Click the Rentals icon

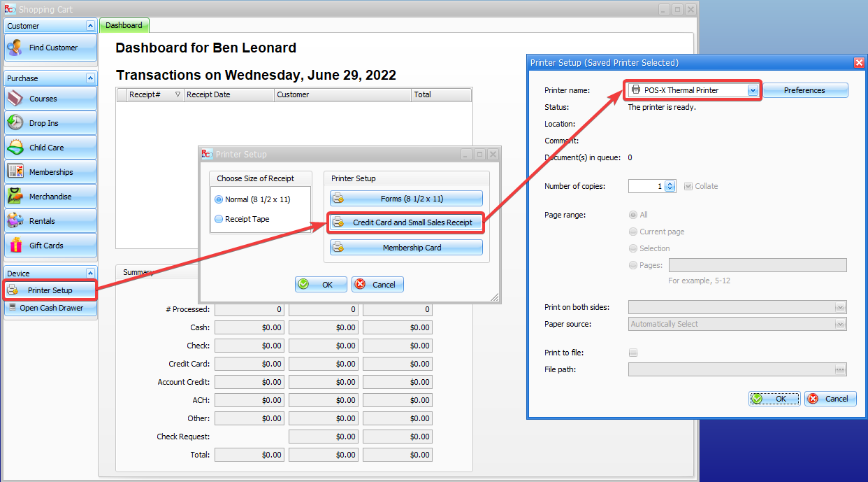pos(15,221)
